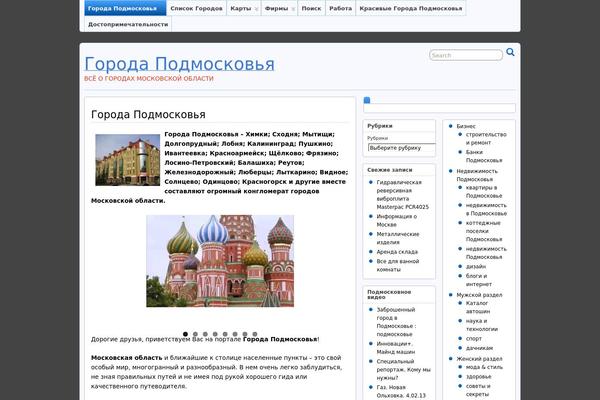Select the second slideshow dot
This screenshot has width=600, height=400.
(x=195, y=334)
